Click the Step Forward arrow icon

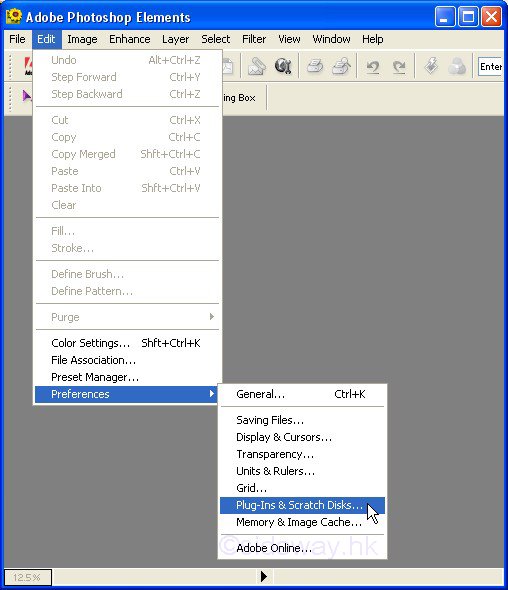coord(399,67)
